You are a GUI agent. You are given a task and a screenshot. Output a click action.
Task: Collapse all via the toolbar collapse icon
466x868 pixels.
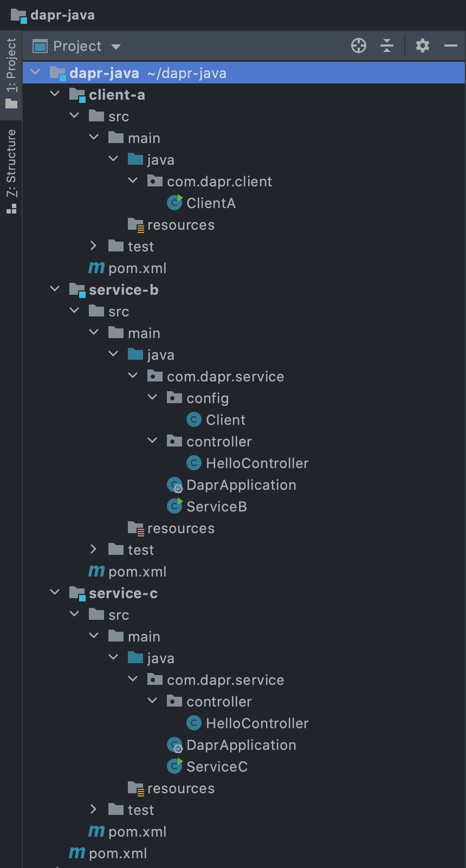387,46
